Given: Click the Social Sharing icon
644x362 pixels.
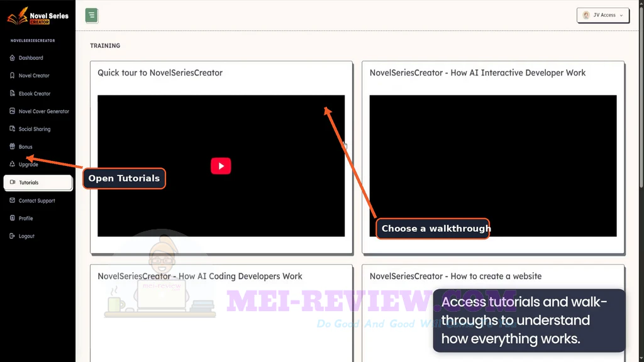Looking at the screenshot, I should (x=13, y=128).
